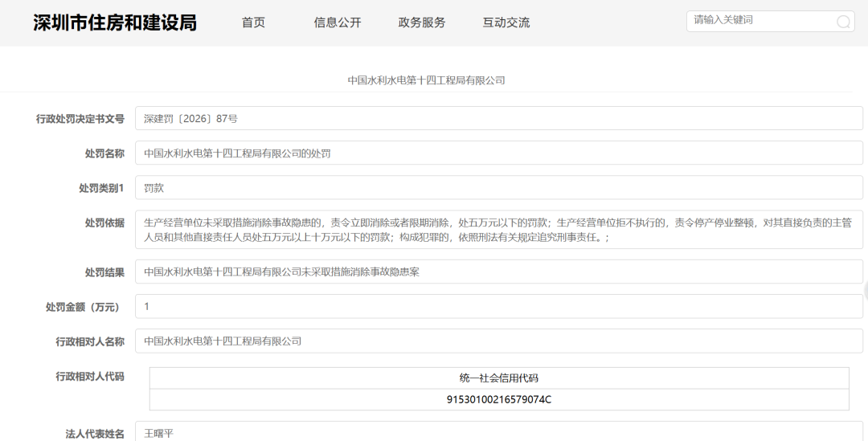868x441 pixels.
Task: Click the 行政相对人名称 label
Action: 90,341
